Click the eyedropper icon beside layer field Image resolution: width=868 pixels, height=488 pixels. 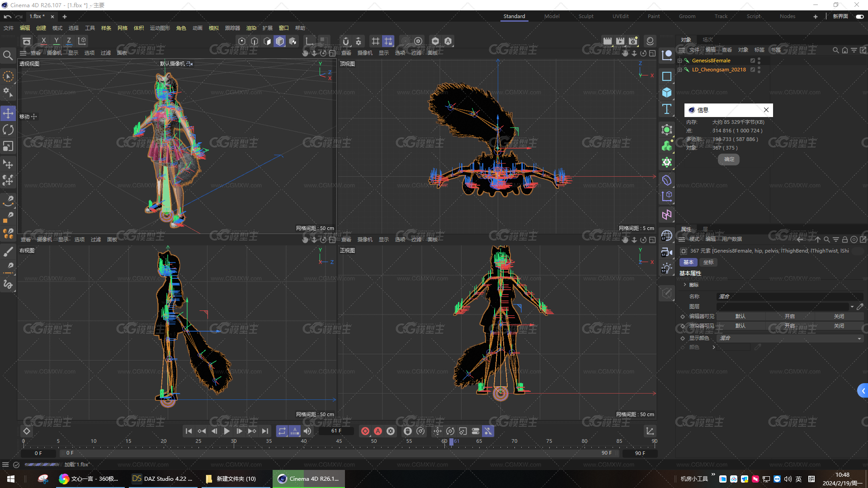click(860, 307)
